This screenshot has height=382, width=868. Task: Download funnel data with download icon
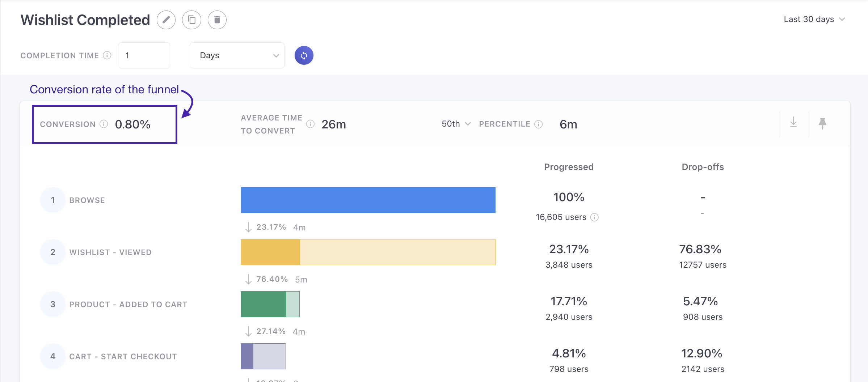coord(793,123)
